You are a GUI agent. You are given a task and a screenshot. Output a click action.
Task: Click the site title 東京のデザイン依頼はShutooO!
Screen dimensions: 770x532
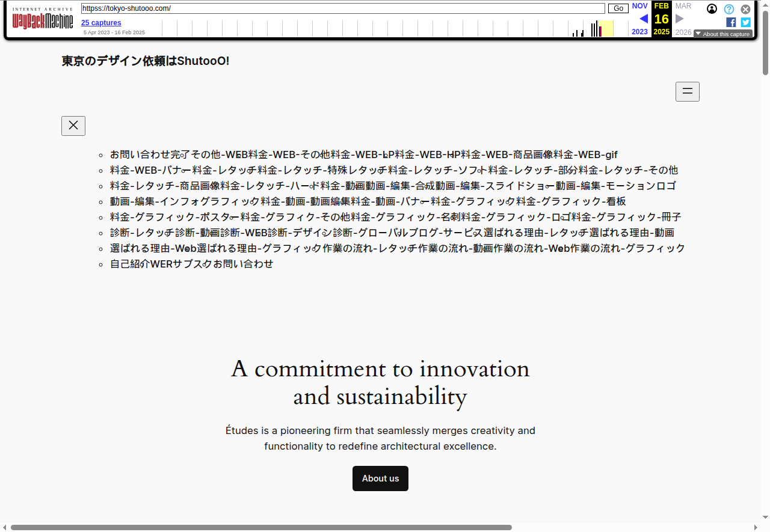[146, 61]
